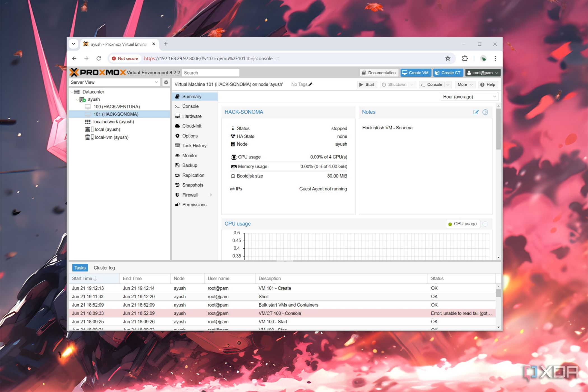Open the root@pam user menu
Screen dimensions: 588x392
tap(483, 73)
